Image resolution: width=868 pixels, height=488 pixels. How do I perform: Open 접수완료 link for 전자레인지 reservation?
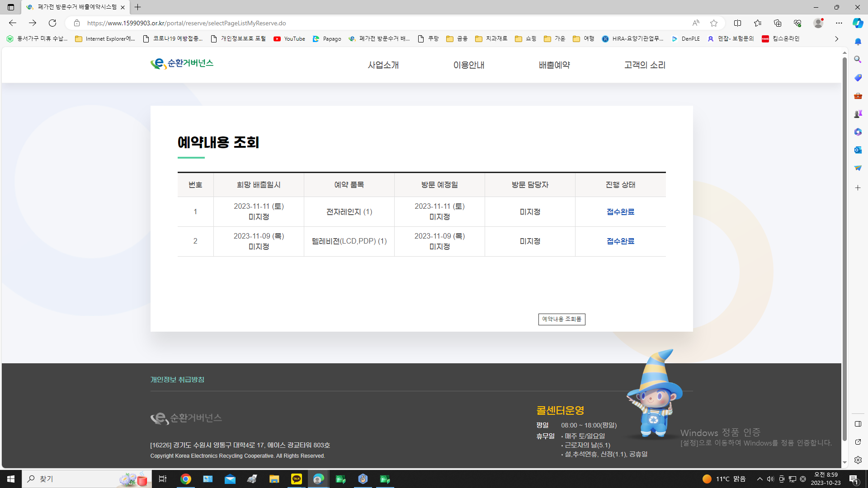pyautogui.click(x=620, y=212)
